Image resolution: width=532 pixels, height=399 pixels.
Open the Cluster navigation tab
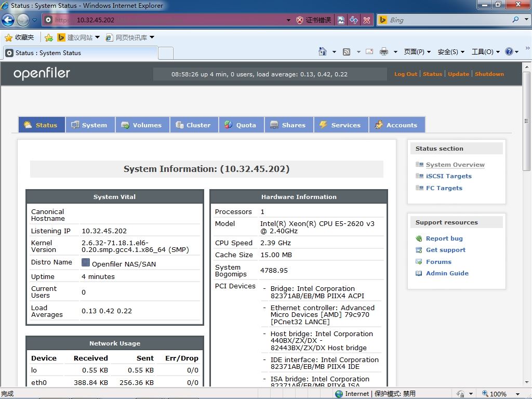[194, 125]
